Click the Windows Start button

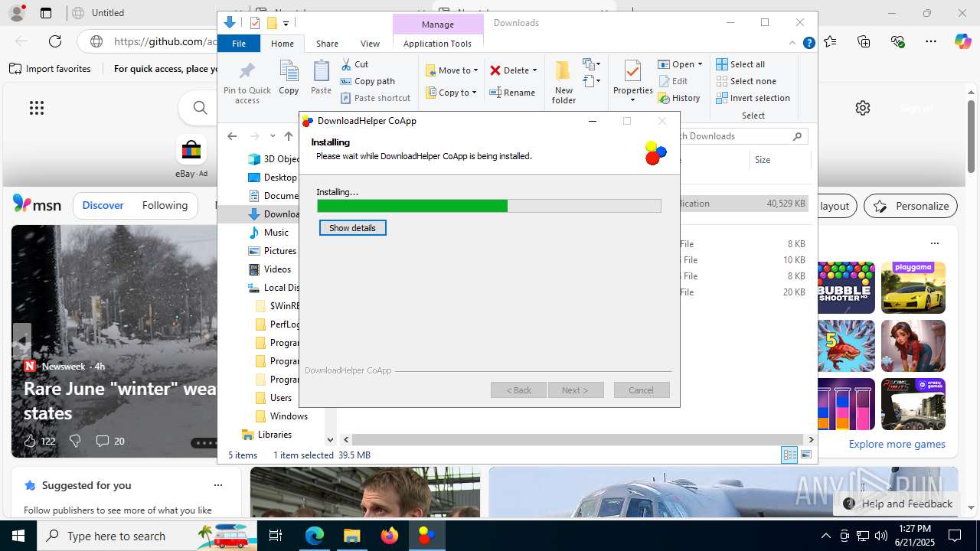point(18,536)
